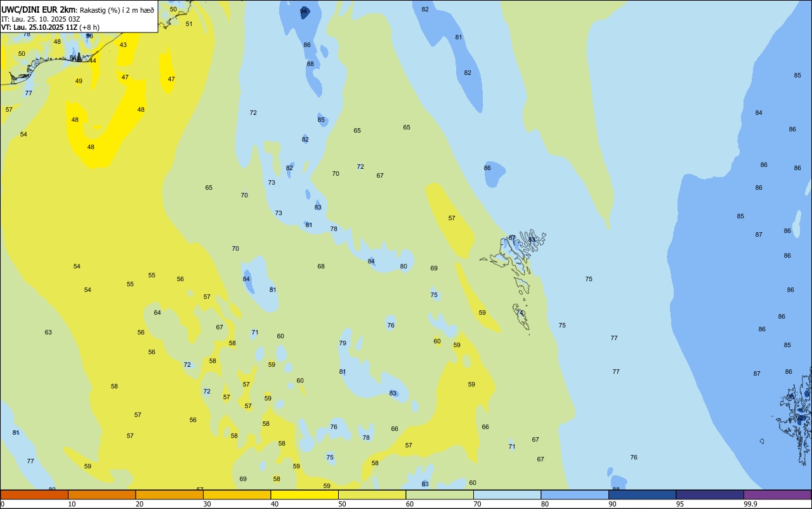This screenshot has height=509, width=812.
Task: Click the humidity value 94 in dark blue patch
Action: point(304,11)
